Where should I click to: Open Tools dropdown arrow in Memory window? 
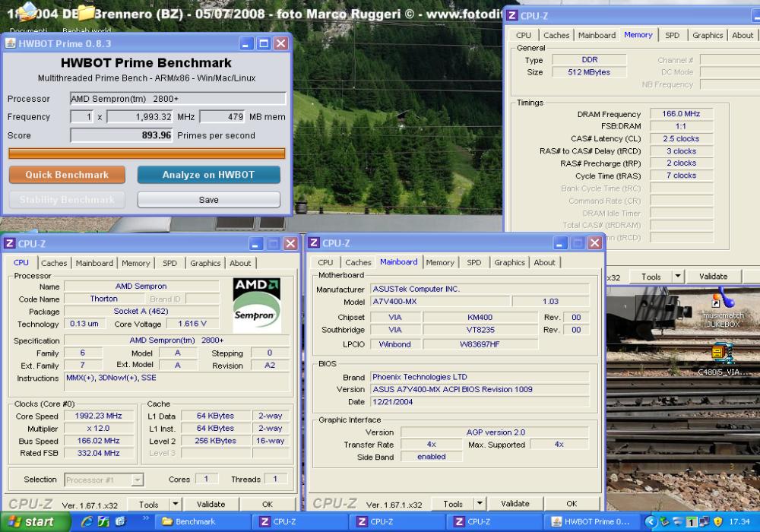click(x=678, y=276)
